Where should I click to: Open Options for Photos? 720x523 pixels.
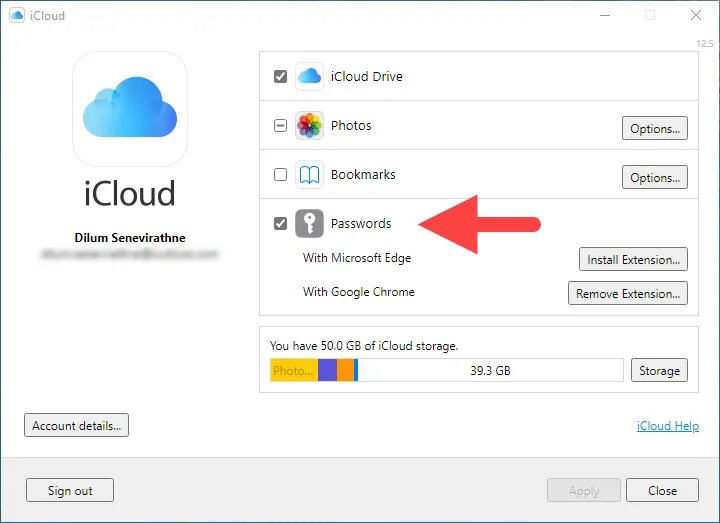tap(655, 128)
